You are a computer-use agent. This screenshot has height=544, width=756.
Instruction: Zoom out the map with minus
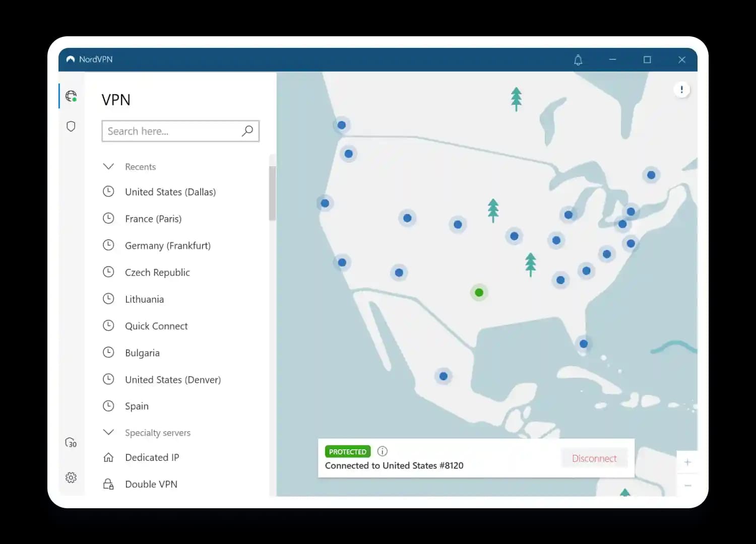pos(687,485)
